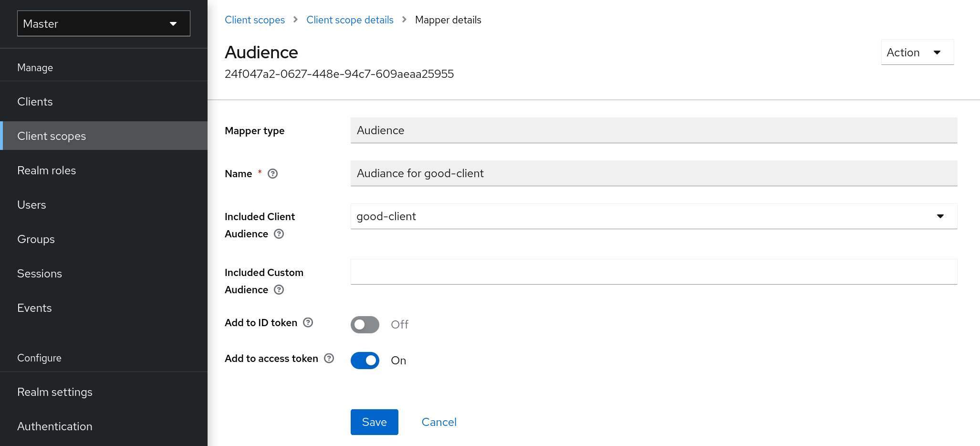Enable the Add to ID token switch

(365, 324)
